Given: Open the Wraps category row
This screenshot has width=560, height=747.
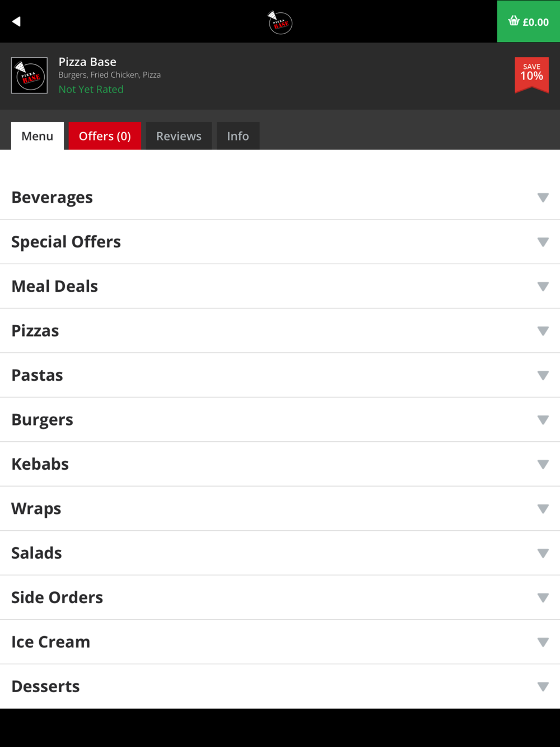Looking at the screenshot, I should pyautogui.click(x=280, y=508).
